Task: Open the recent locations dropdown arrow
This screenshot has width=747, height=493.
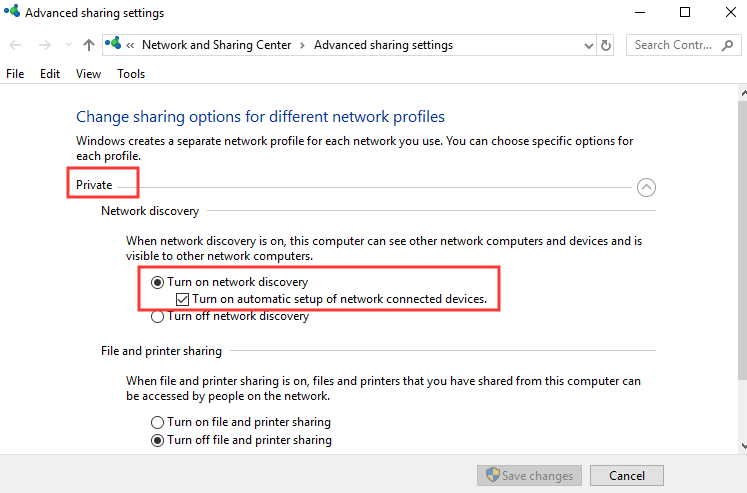Action: 68,45
